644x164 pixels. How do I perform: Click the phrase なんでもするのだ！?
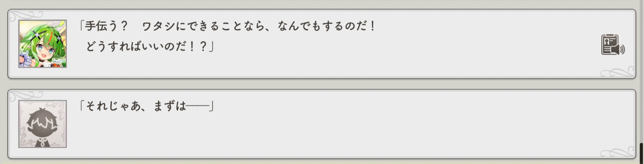coord(326,26)
